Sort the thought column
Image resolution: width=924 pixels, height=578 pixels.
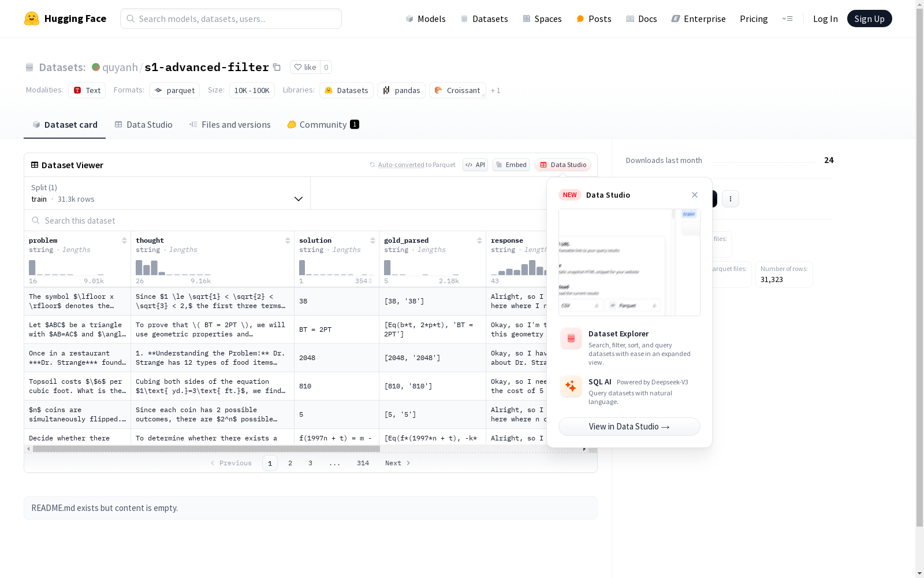click(288, 240)
